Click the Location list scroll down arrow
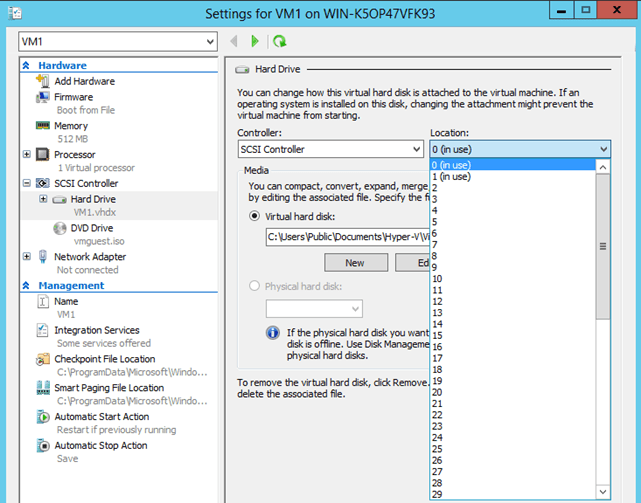 (603, 492)
